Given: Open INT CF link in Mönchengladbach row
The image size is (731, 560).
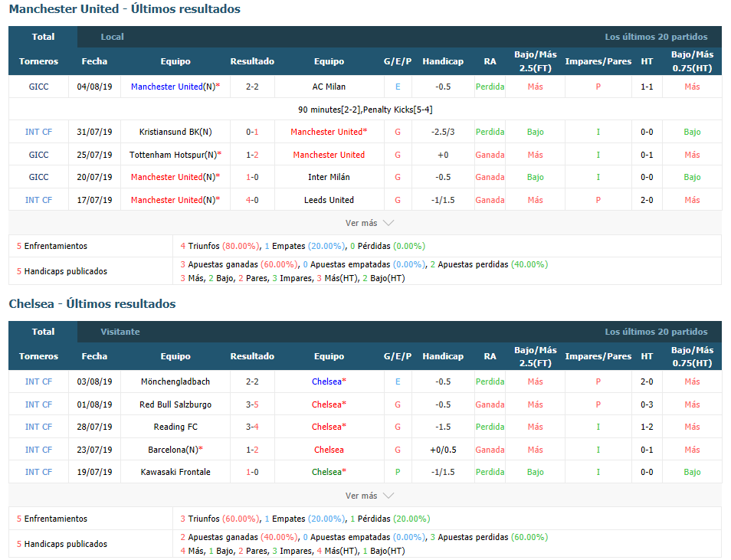Looking at the screenshot, I should coord(38,382).
